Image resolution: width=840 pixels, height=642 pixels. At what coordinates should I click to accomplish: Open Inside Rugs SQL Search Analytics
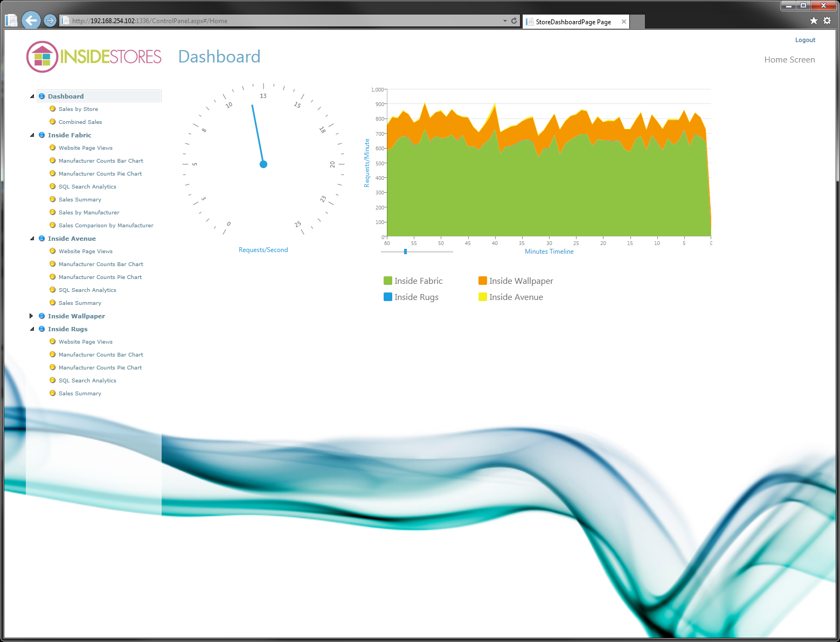tap(87, 381)
